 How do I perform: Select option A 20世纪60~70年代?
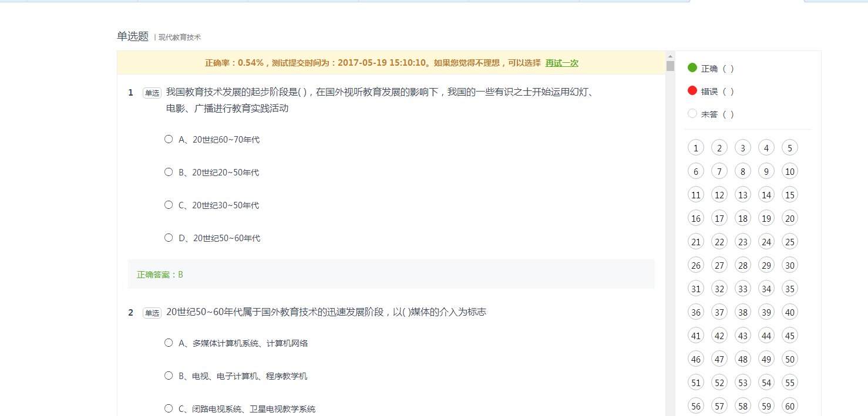[x=169, y=139]
